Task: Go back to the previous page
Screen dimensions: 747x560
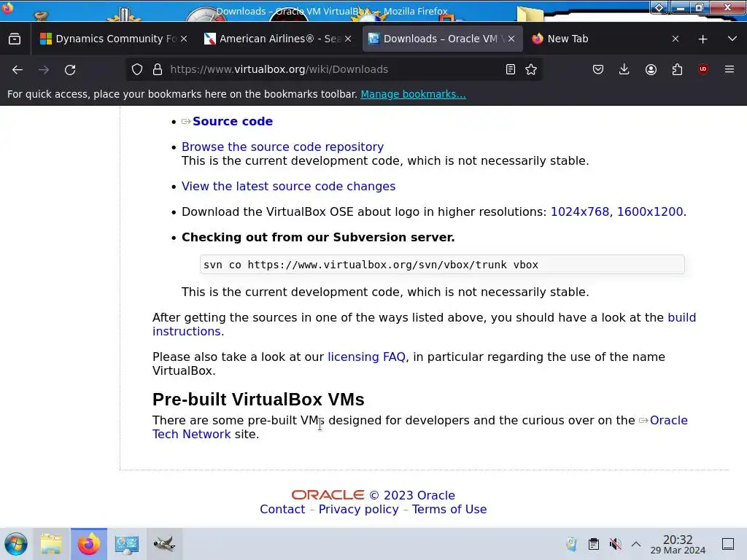Action: click(x=18, y=69)
